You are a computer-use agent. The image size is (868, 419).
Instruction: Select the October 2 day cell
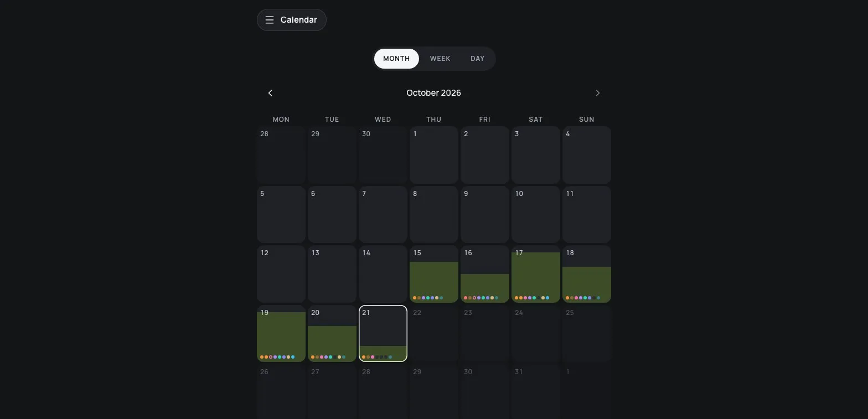(x=485, y=155)
